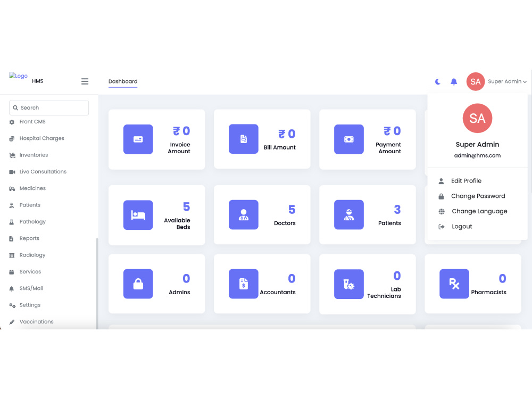This screenshot has width=532, height=399.
Task: Focus the sidebar Search field
Action: click(49, 107)
